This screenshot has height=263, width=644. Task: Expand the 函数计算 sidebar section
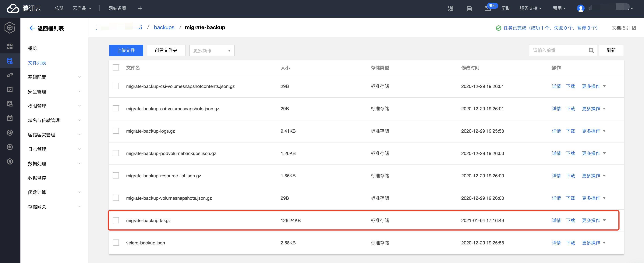pyautogui.click(x=54, y=193)
